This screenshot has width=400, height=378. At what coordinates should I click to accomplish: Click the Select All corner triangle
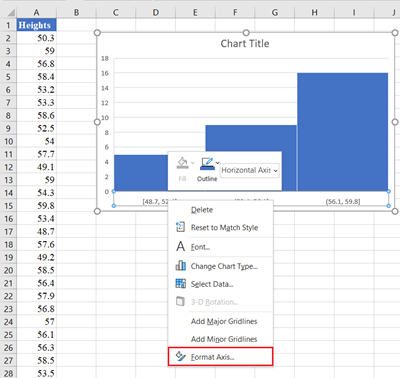click(x=10, y=13)
